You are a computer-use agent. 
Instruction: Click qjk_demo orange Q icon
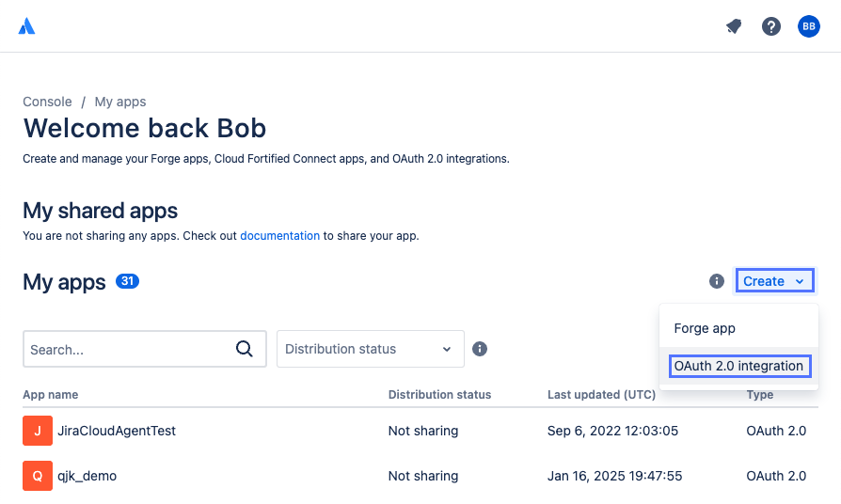tap(38, 476)
